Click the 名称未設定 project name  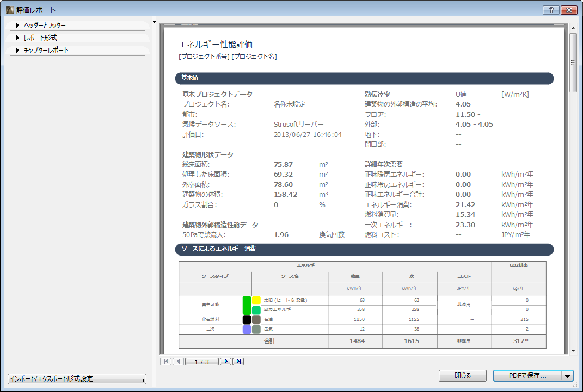coord(289,104)
